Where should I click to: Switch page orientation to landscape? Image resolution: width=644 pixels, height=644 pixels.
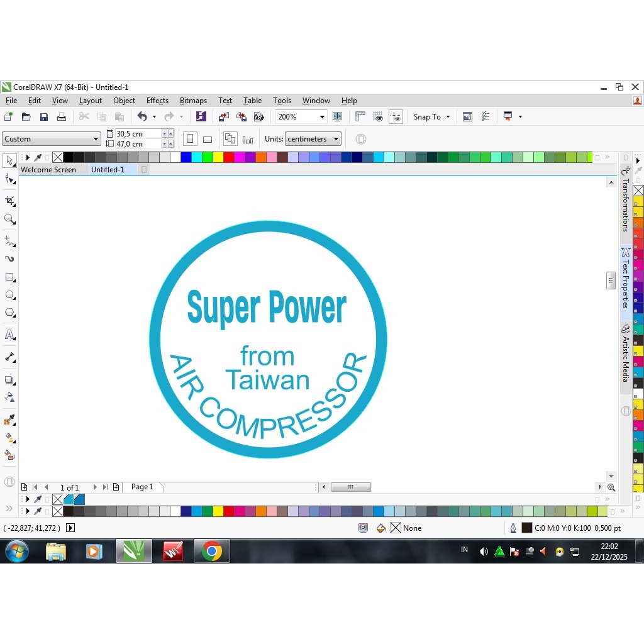tap(208, 138)
